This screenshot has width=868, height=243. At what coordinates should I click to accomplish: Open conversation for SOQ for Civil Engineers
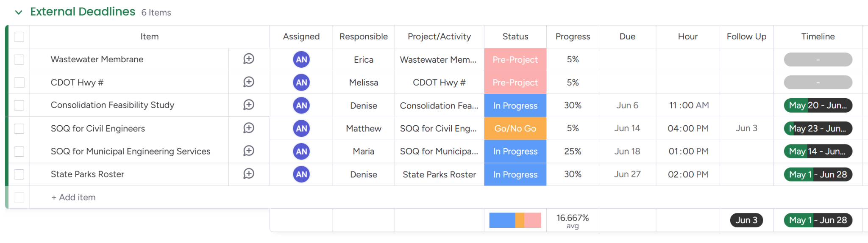(249, 128)
